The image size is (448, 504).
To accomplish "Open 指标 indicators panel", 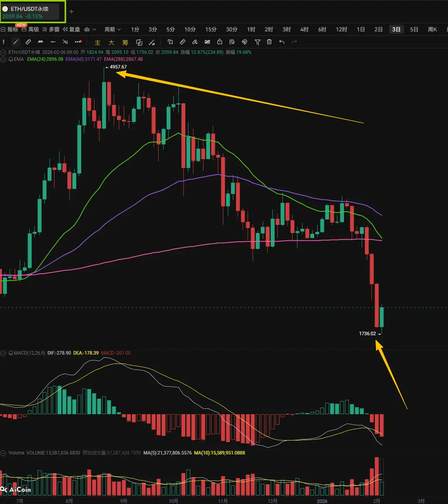I will pyautogui.click(x=10, y=29).
